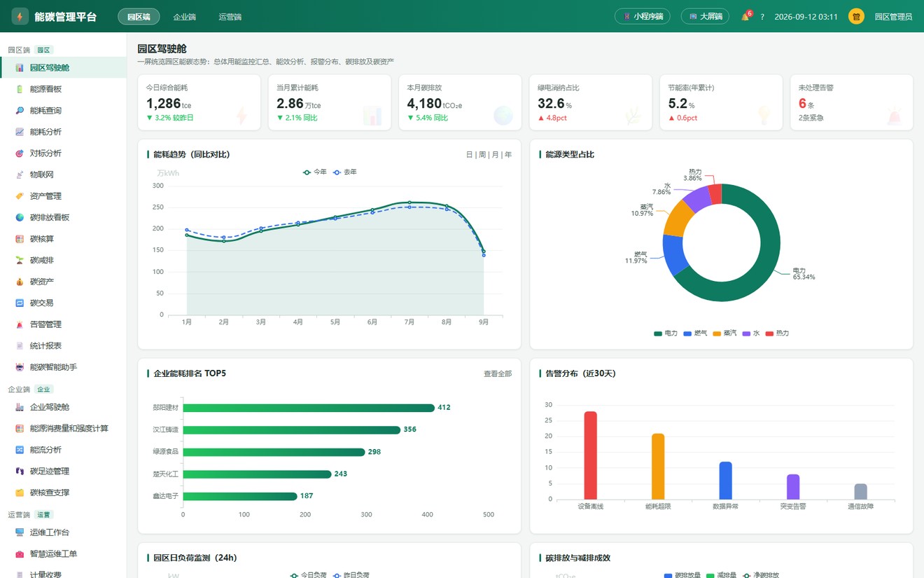924x578 pixels.
Task: Toggle 热力 in the donut chart legend
Action: tap(777, 333)
